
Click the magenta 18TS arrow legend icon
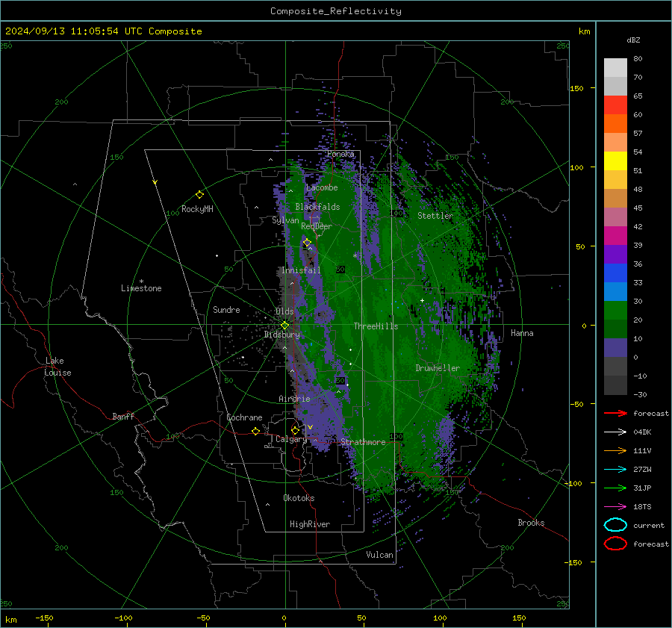coord(615,506)
